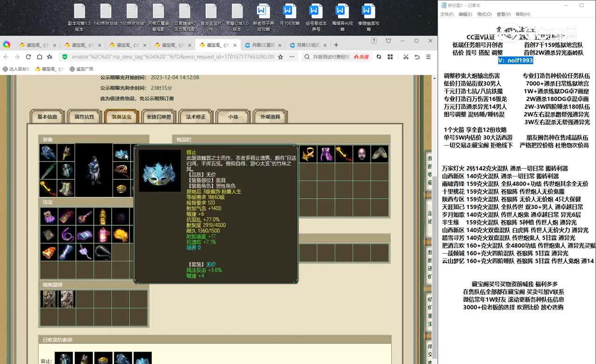
Task: Select the purple basket treasure in 法宝
Action: [x=48, y=216]
